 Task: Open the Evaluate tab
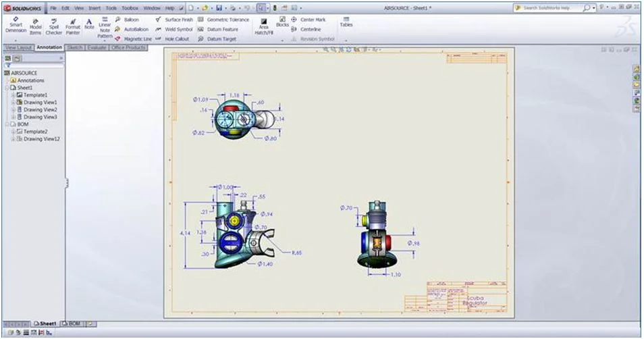(x=97, y=48)
